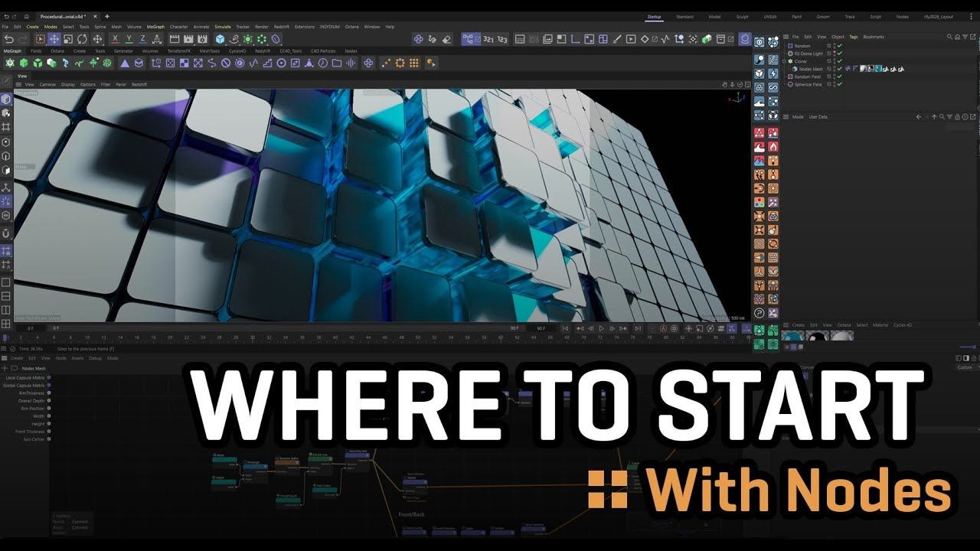980x551 pixels.
Task: Open the viewport Cameras menu
Action: click(x=47, y=84)
